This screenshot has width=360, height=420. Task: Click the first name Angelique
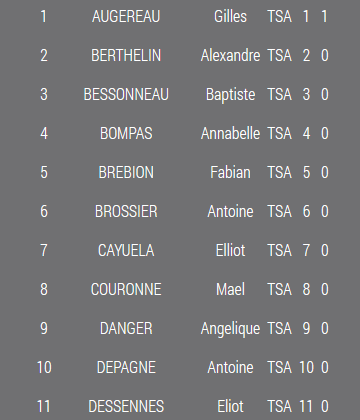(230, 329)
